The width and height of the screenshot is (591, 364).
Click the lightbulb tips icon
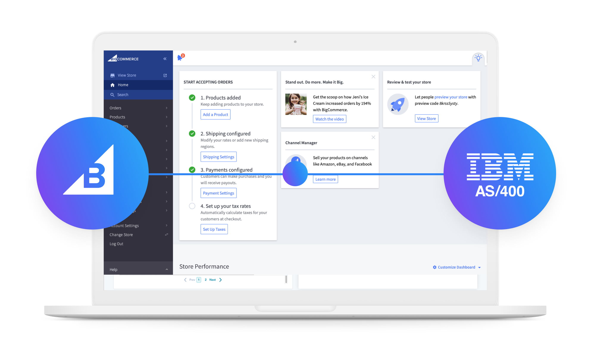pyautogui.click(x=478, y=58)
